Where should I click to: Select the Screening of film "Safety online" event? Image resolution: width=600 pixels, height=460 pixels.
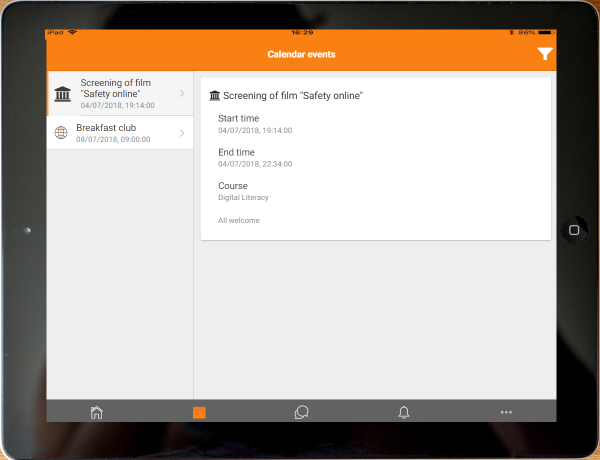pos(120,94)
